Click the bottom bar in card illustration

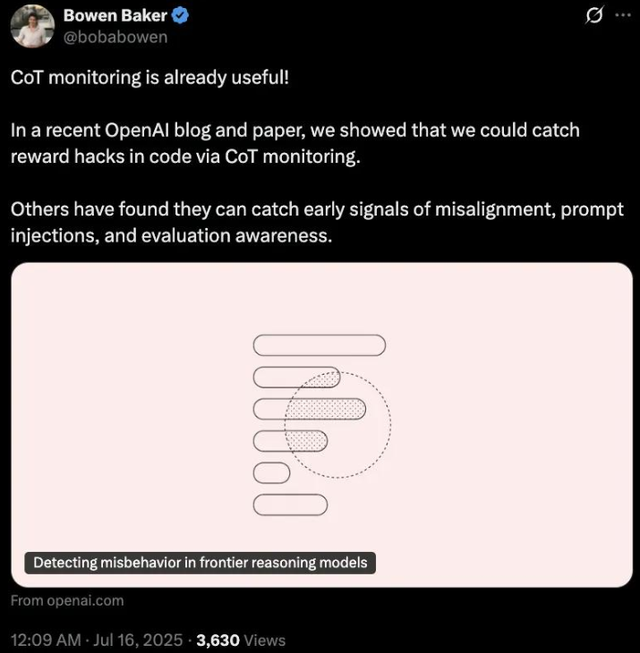tap(290, 503)
